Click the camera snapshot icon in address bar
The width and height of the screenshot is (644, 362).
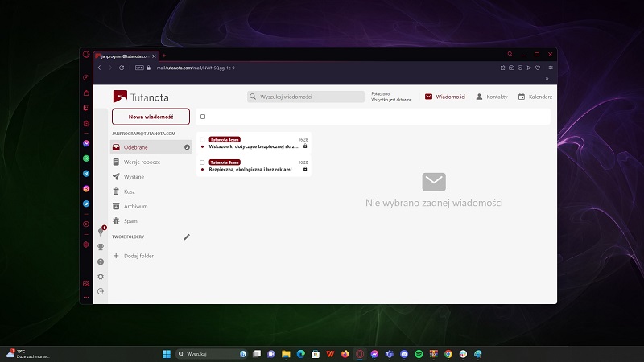point(511,68)
